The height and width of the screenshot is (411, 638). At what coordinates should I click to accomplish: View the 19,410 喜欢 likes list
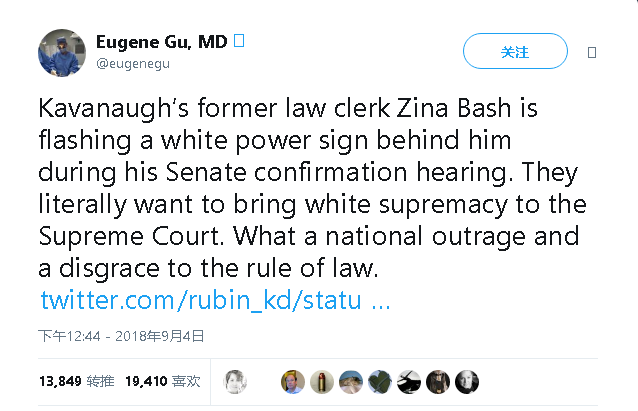(163, 381)
